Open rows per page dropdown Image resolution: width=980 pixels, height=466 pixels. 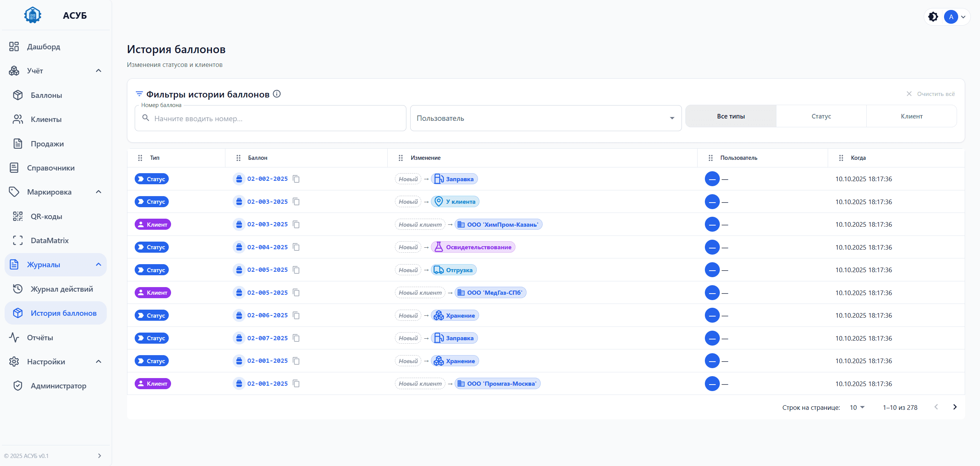click(x=857, y=408)
